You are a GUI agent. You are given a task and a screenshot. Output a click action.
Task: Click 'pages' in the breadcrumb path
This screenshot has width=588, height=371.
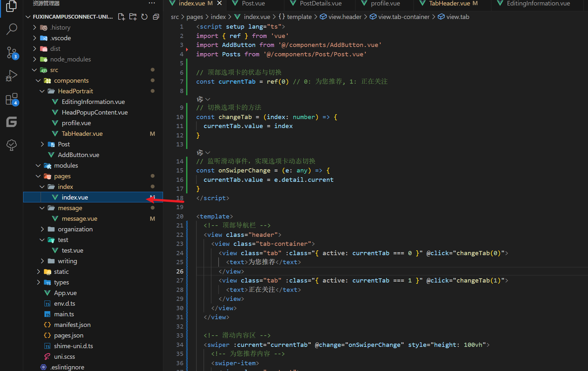pyautogui.click(x=194, y=17)
